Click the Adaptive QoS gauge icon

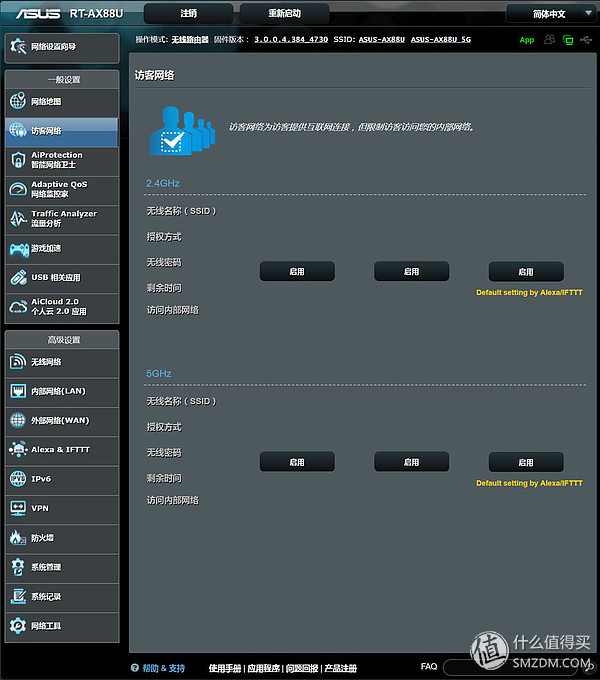pos(18,189)
